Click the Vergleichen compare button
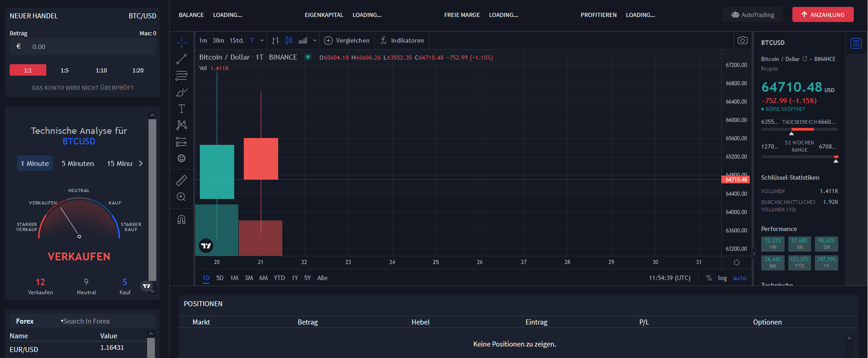 pos(347,40)
